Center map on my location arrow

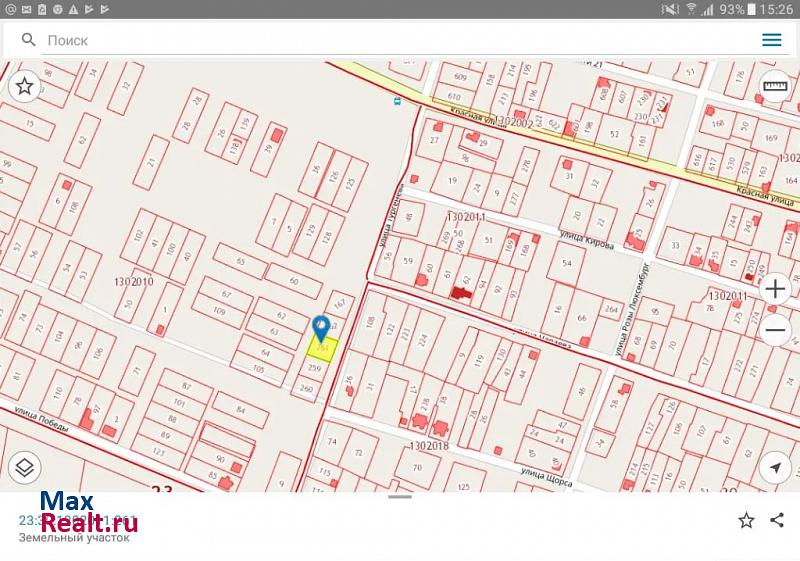point(775,466)
